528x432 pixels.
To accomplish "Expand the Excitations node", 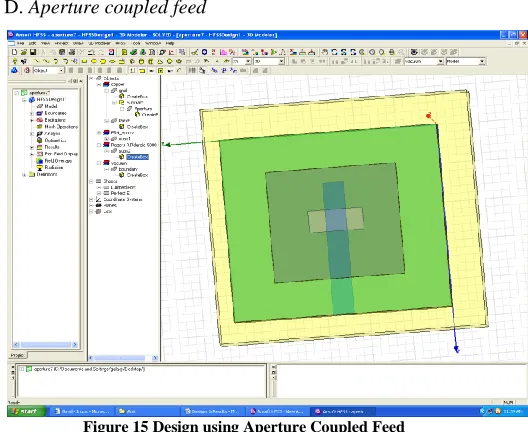I will click(x=32, y=120).
